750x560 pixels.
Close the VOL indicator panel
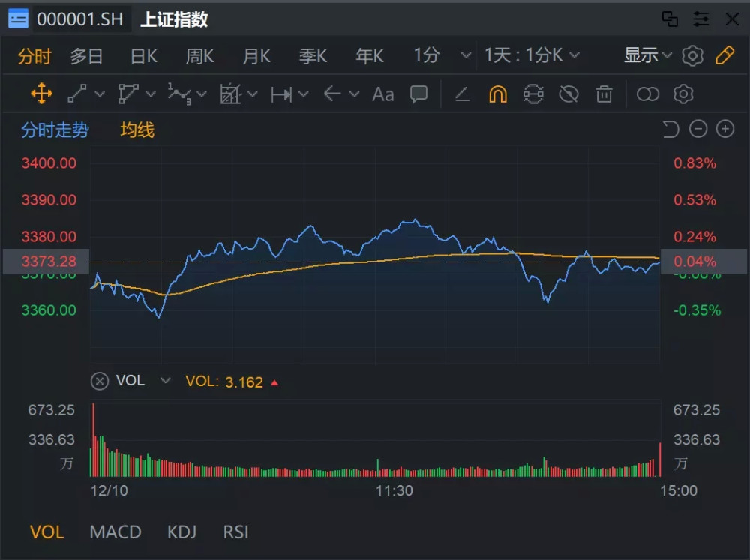99,381
